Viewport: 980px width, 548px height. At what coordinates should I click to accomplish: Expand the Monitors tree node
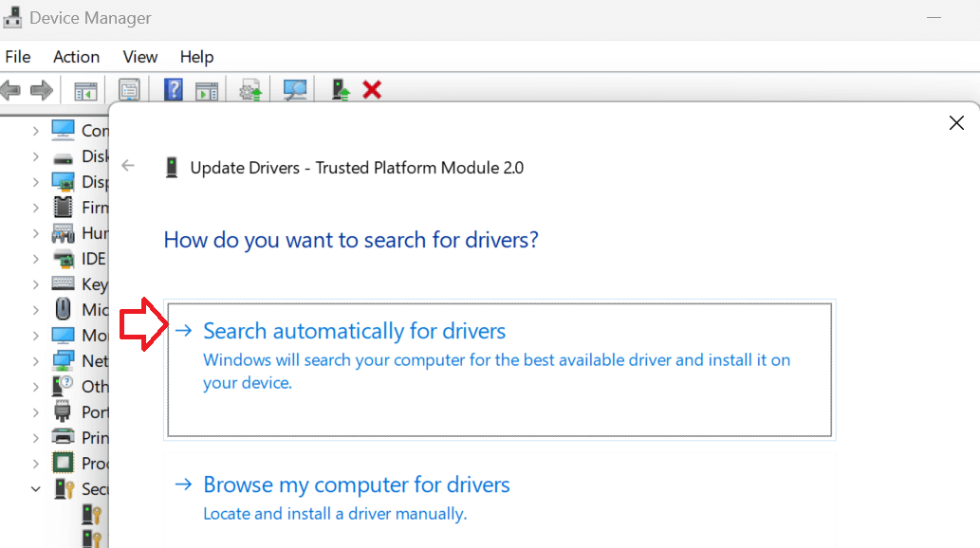coord(36,337)
